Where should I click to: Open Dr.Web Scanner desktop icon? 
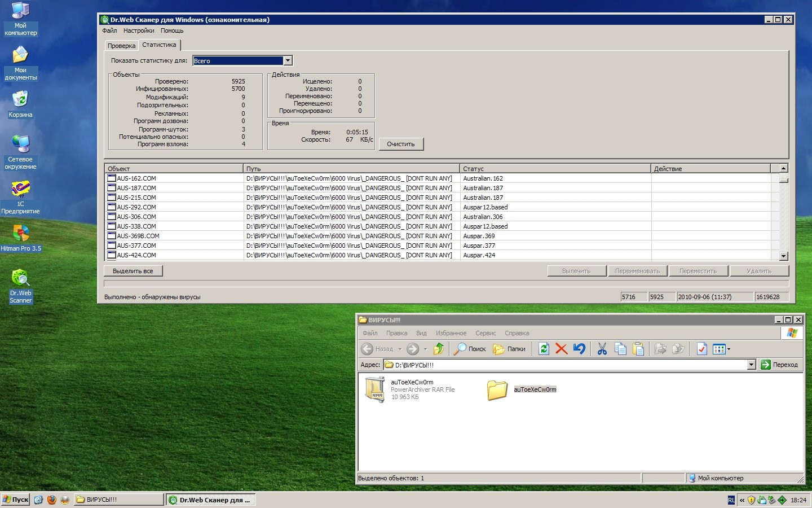pos(20,286)
